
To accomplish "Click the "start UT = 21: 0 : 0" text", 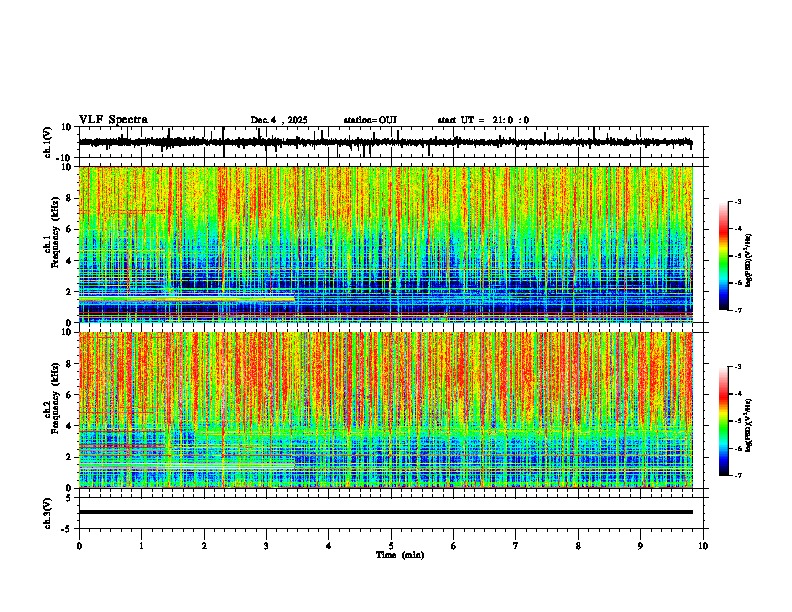I will pos(483,120).
